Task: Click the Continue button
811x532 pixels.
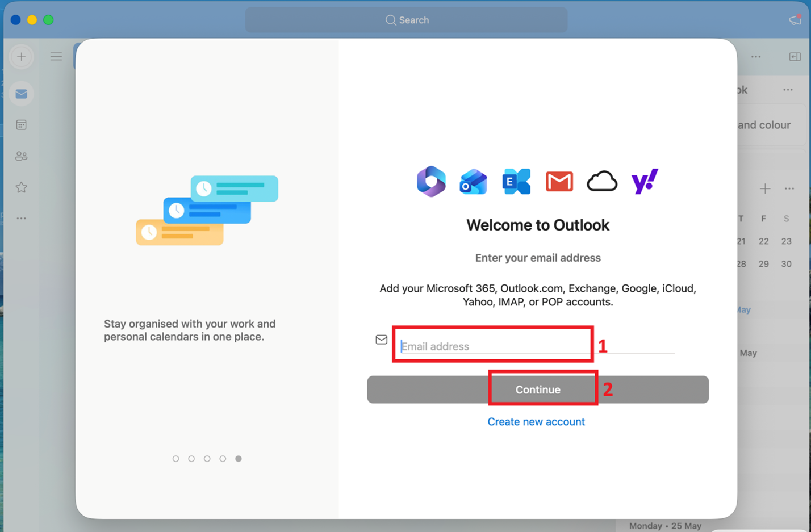Action: pyautogui.click(x=538, y=389)
